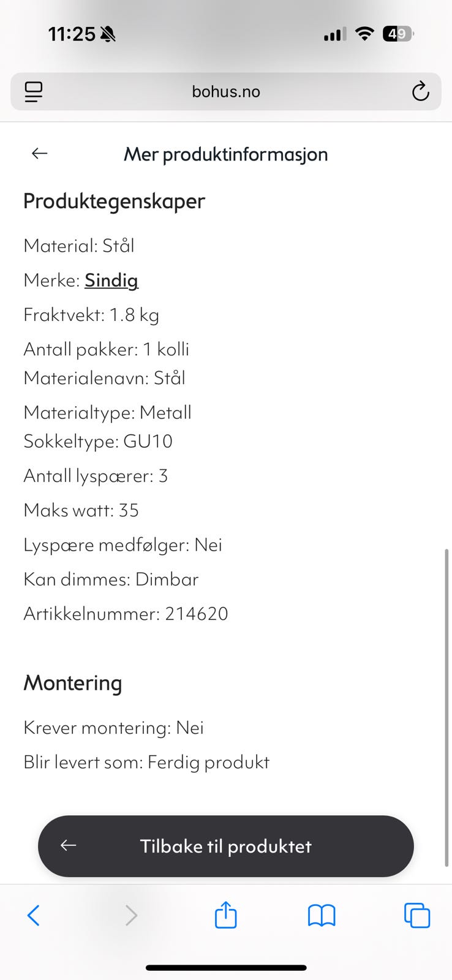This screenshot has width=452, height=980.
Task: Tap the home indicator bar
Action: 226,968
